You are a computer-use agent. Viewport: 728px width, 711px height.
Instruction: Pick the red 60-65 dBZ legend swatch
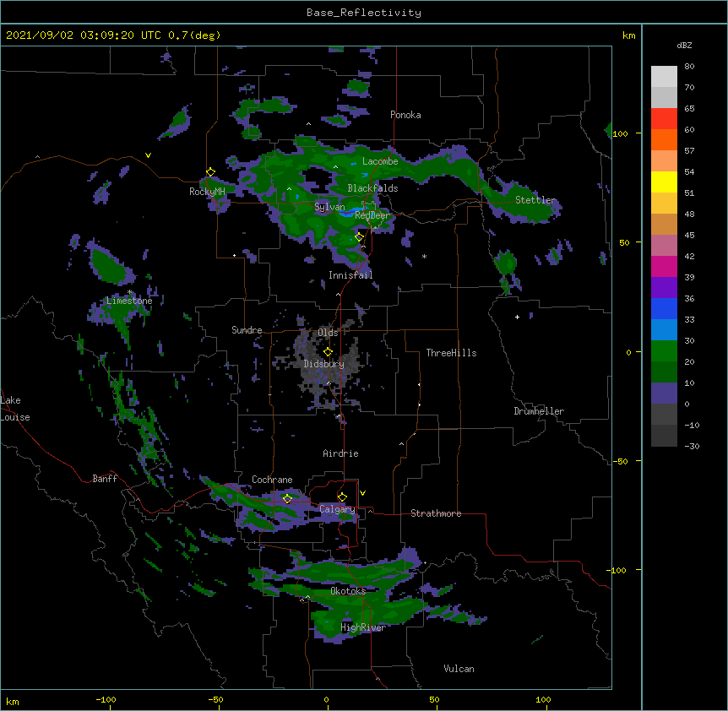click(x=664, y=119)
